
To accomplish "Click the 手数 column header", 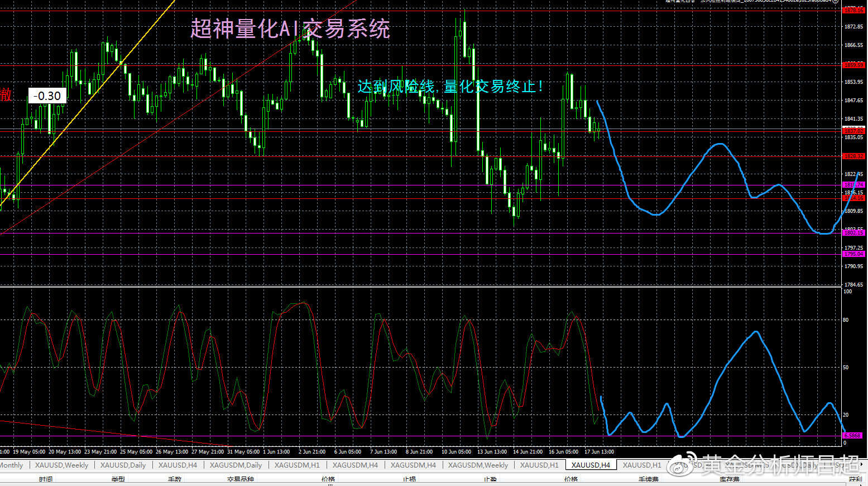I will pos(175,479).
